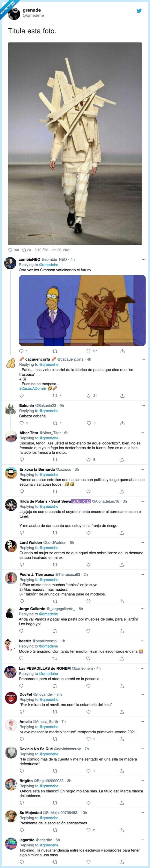Open @qmedehe profile under grenade
Viewport: 150px width, 868px height.
pos(33,15)
